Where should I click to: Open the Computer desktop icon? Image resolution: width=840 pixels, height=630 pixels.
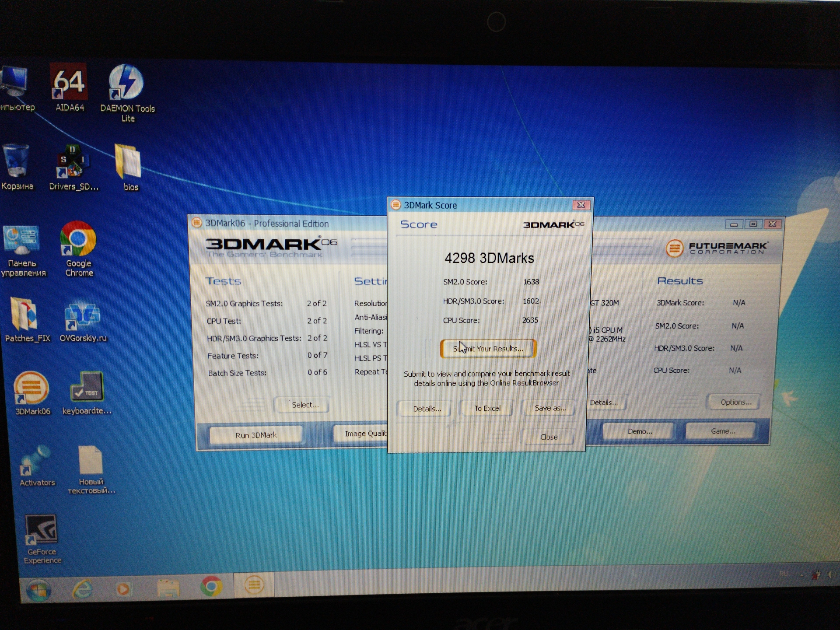(17, 89)
